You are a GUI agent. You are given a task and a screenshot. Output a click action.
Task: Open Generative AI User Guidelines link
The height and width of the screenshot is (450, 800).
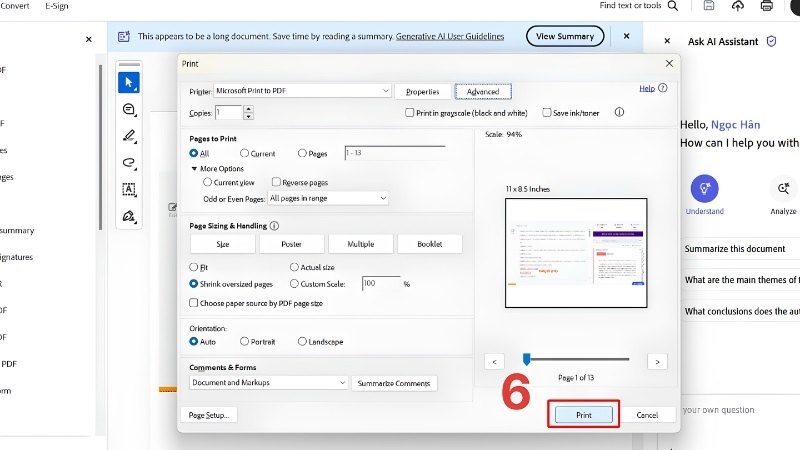(449, 36)
